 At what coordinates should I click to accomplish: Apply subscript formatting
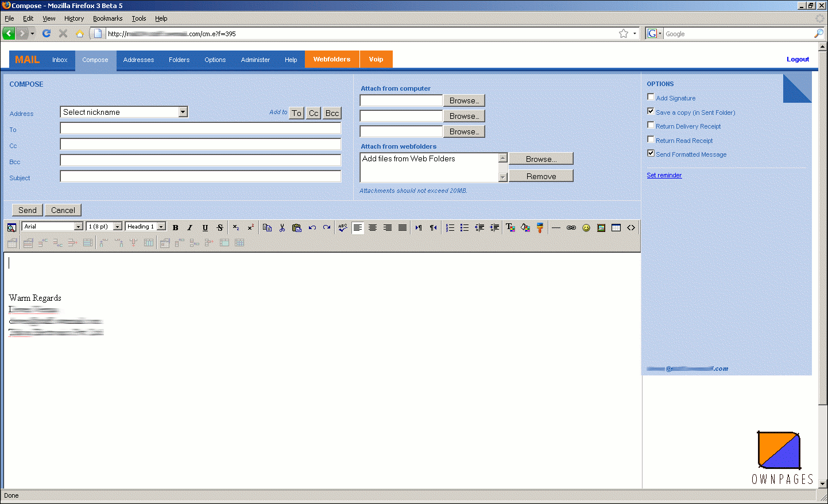tap(236, 228)
